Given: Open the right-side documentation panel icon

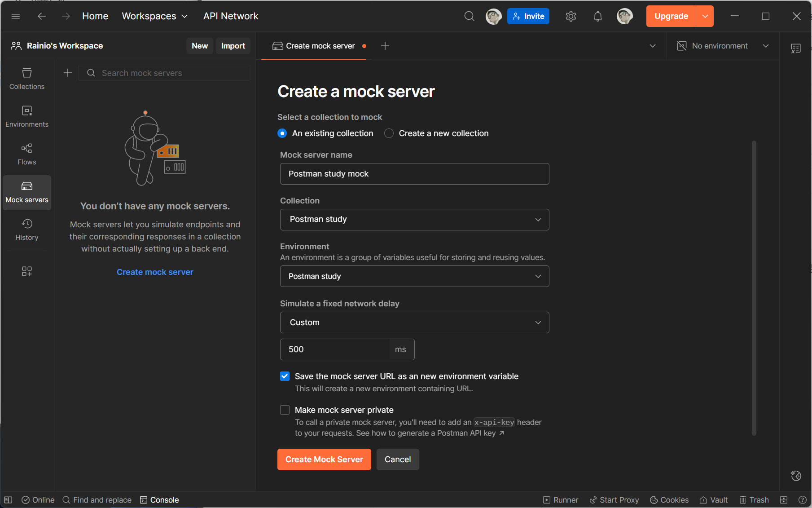Looking at the screenshot, I should click(796, 48).
